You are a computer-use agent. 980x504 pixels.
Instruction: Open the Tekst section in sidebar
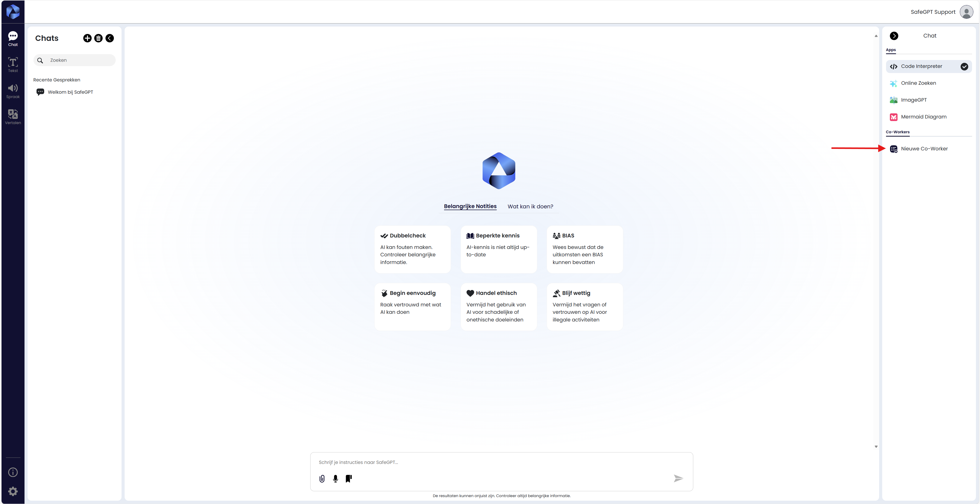click(13, 64)
